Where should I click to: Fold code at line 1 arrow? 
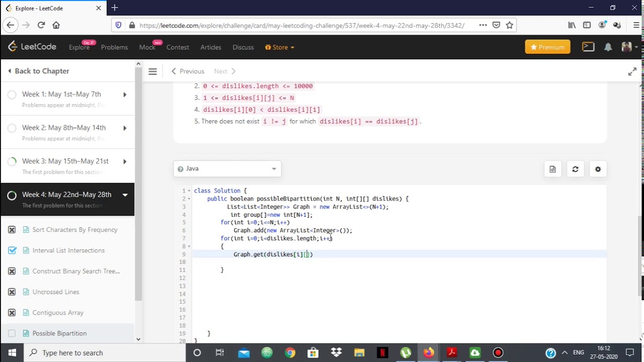pos(189,191)
